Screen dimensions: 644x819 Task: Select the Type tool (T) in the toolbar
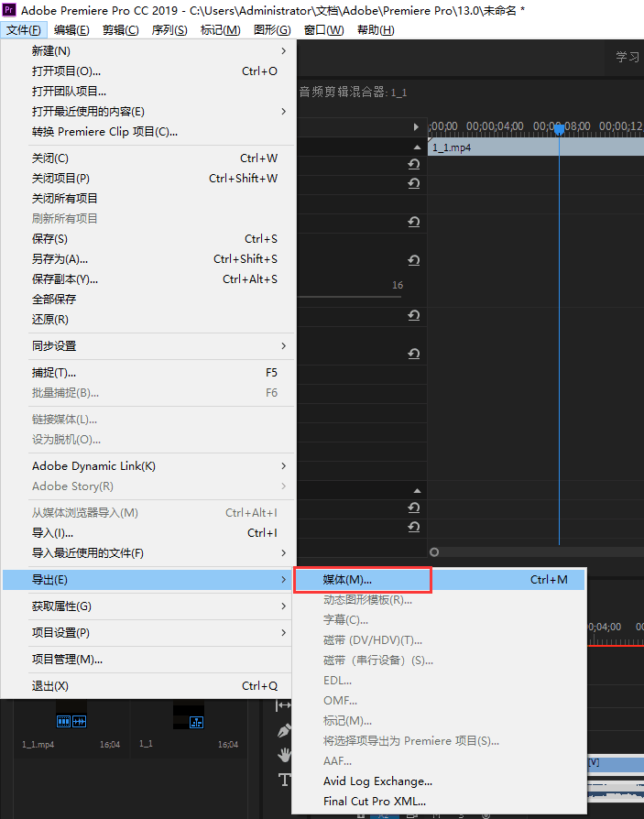[284, 780]
